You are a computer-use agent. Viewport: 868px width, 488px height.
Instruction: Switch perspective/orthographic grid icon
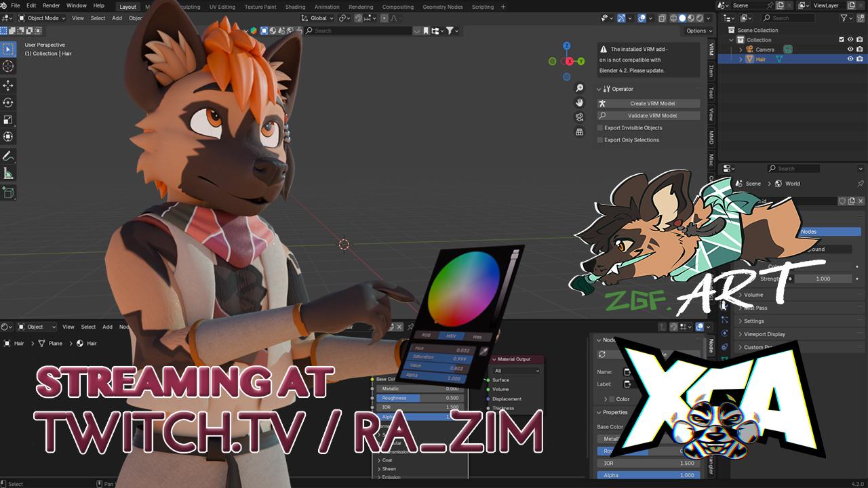pos(580,132)
